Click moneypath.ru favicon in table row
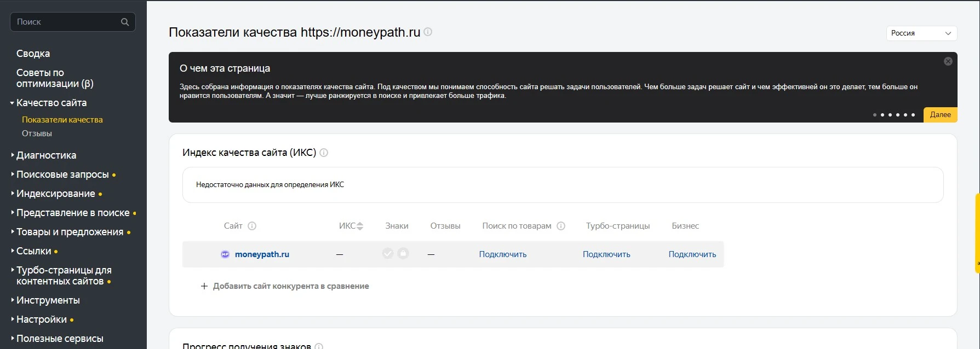980x349 pixels. 225,254
